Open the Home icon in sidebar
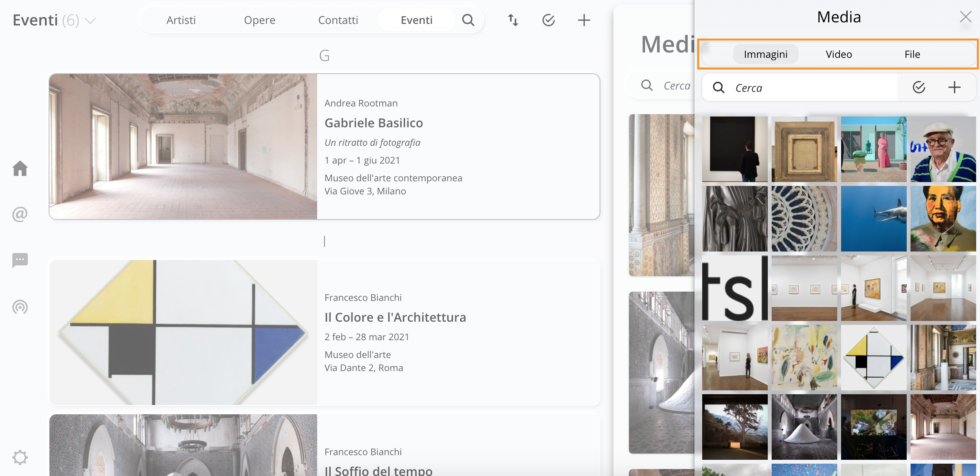The image size is (980, 476). (20, 169)
